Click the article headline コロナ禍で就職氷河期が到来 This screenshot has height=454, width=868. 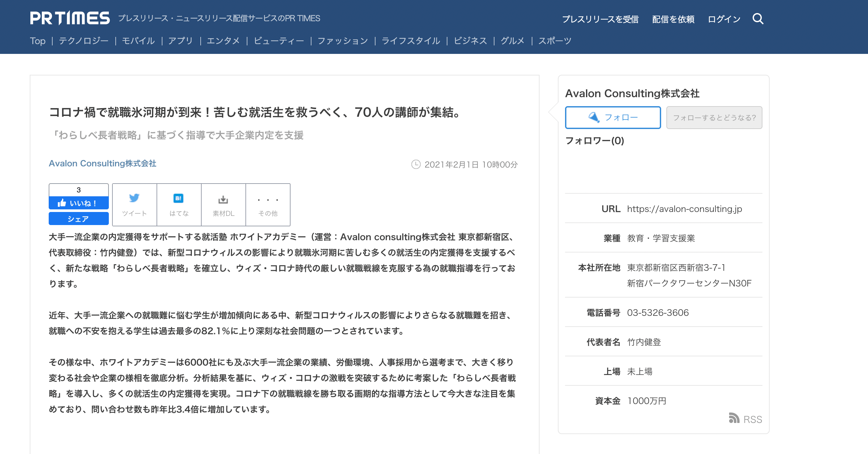255,112
